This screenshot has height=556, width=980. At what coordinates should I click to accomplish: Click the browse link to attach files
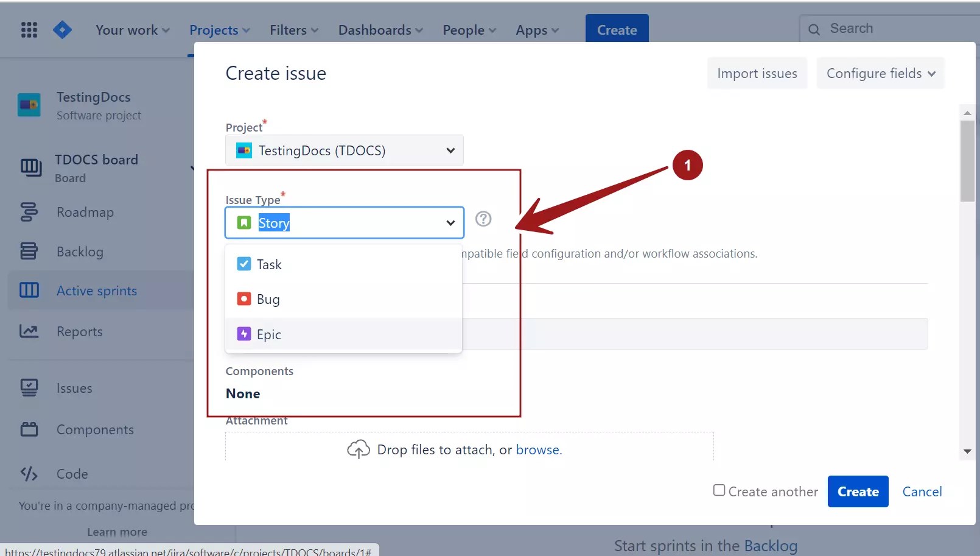(x=538, y=449)
